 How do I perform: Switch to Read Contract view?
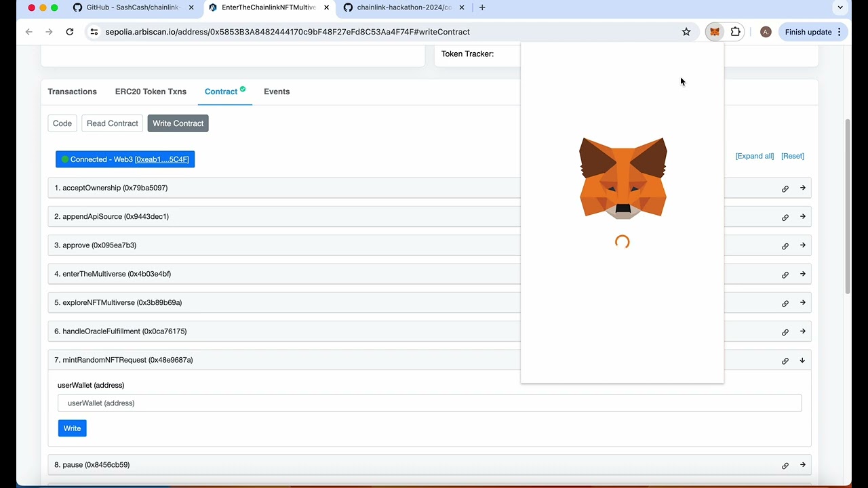point(113,123)
